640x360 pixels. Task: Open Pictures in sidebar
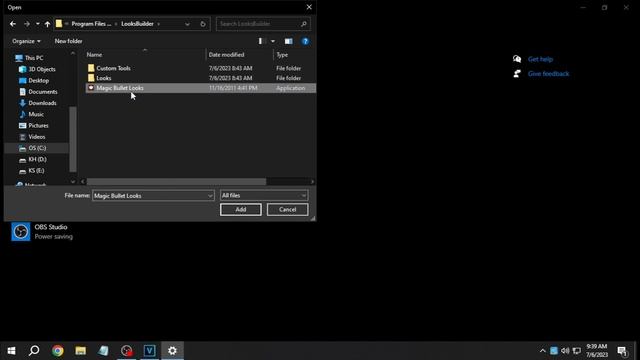38,126
